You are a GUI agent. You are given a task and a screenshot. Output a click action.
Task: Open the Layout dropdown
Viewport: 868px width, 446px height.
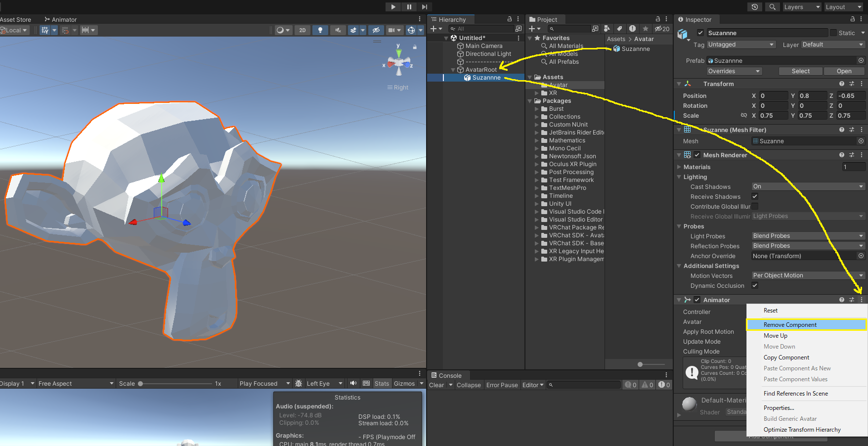[844, 7]
